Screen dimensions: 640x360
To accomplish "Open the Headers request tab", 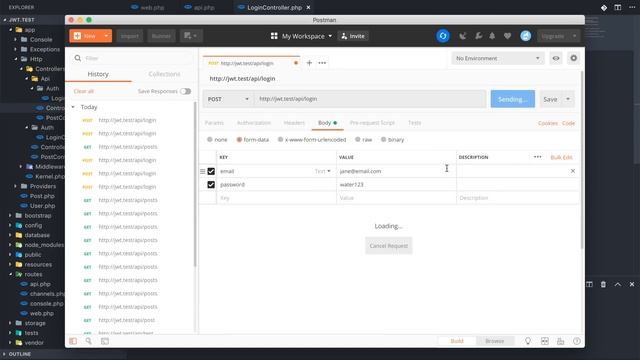I will click(x=294, y=123).
